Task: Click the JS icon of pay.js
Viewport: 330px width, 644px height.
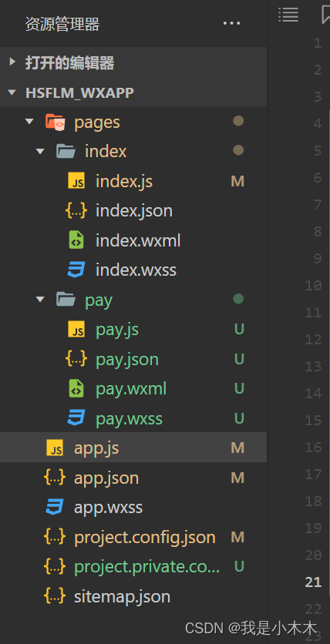Action: pyautogui.click(x=76, y=329)
